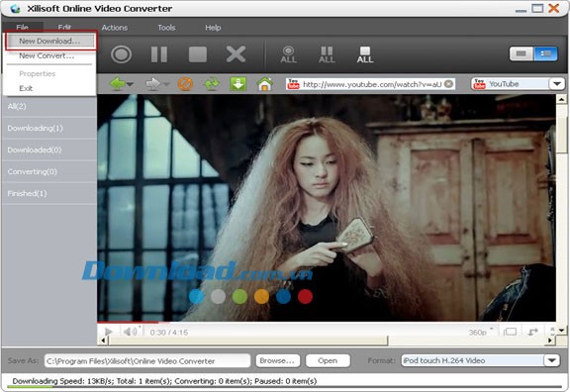Click the playing video frame
Screen dimensions: 570x392
pyautogui.click(x=327, y=207)
